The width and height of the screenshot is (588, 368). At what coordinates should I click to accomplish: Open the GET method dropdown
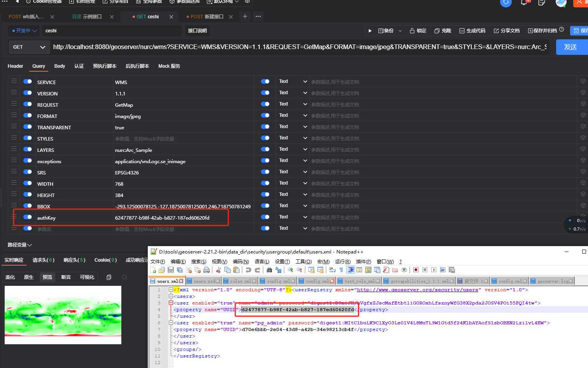pyautogui.click(x=29, y=47)
